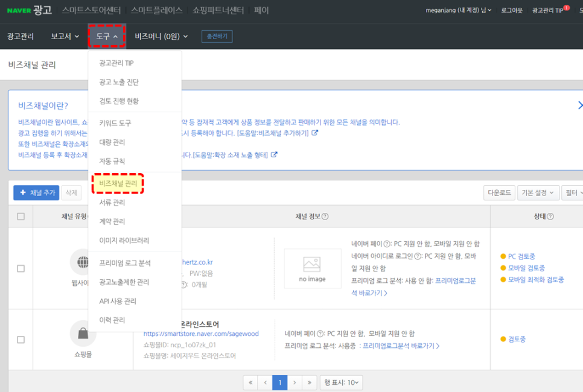Click the 웹사이트 globe icon
This screenshot has width=583, height=392.
pyautogui.click(x=83, y=262)
